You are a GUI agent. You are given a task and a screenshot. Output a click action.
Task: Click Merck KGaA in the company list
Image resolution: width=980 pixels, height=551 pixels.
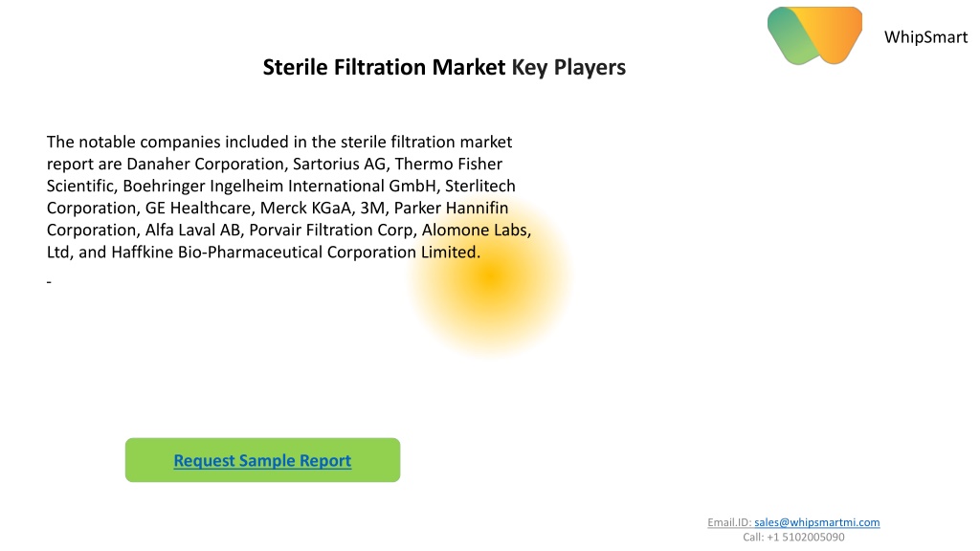pyautogui.click(x=305, y=208)
